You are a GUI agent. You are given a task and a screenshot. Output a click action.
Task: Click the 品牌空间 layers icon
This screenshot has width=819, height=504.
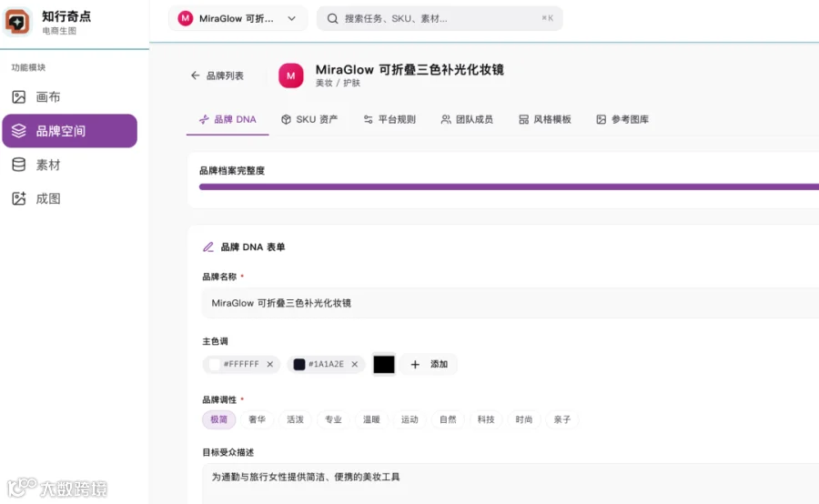point(19,131)
